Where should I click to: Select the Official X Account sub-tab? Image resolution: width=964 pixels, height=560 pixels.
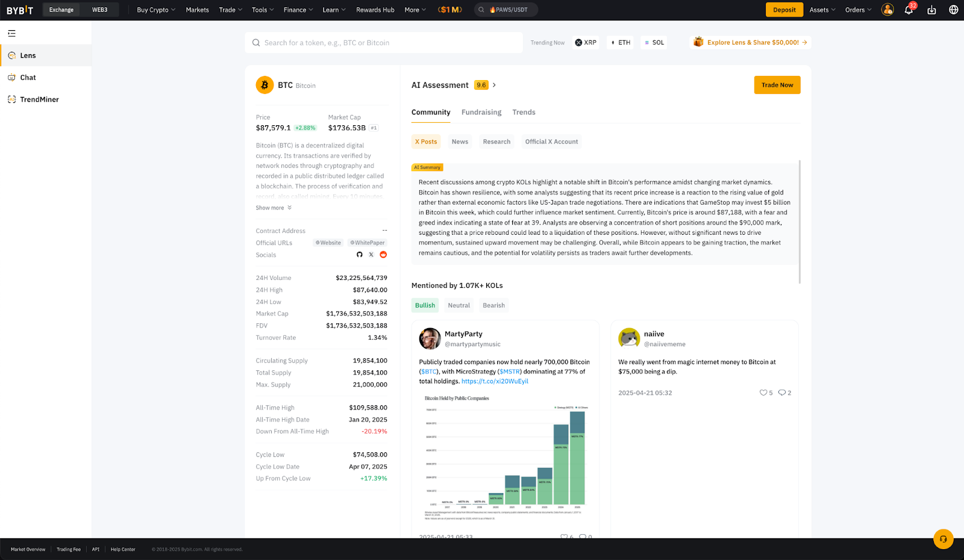[551, 142]
